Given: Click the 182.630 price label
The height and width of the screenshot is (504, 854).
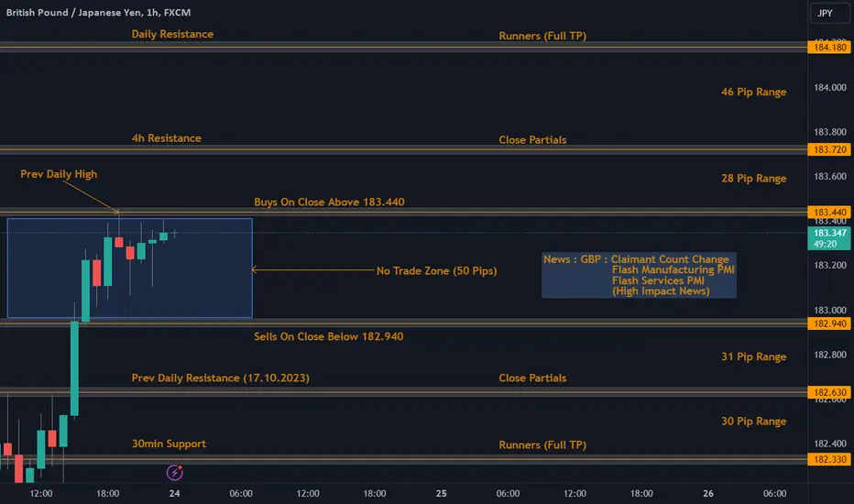Looking at the screenshot, I should click(x=829, y=392).
